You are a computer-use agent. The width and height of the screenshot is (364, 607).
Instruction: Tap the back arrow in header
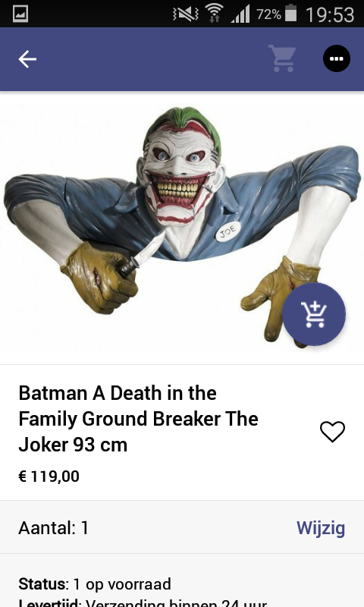click(27, 59)
